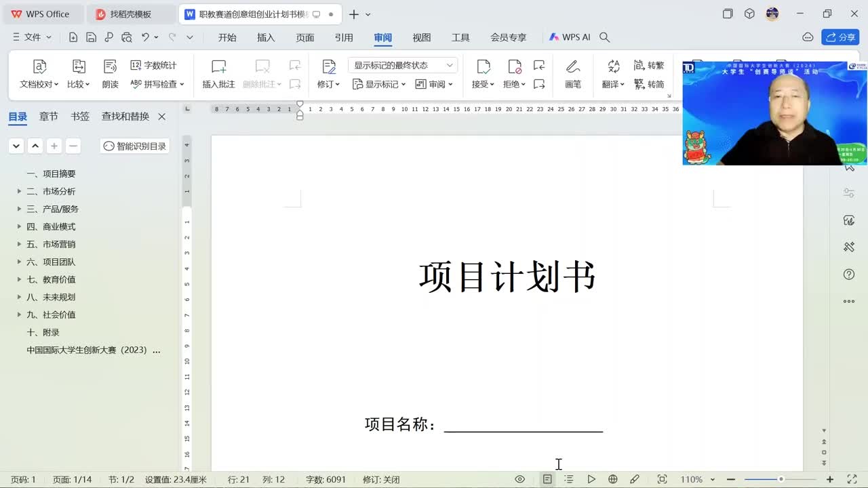Open a new tab with plus button
868x488 pixels.
pyautogui.click(x=353, y=14)
